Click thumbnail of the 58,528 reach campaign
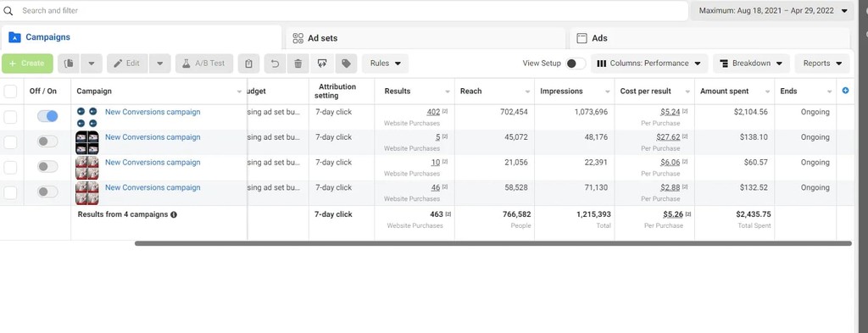Image resolution: width=868 pixels, height=333 pixels. tap(87, 192)
